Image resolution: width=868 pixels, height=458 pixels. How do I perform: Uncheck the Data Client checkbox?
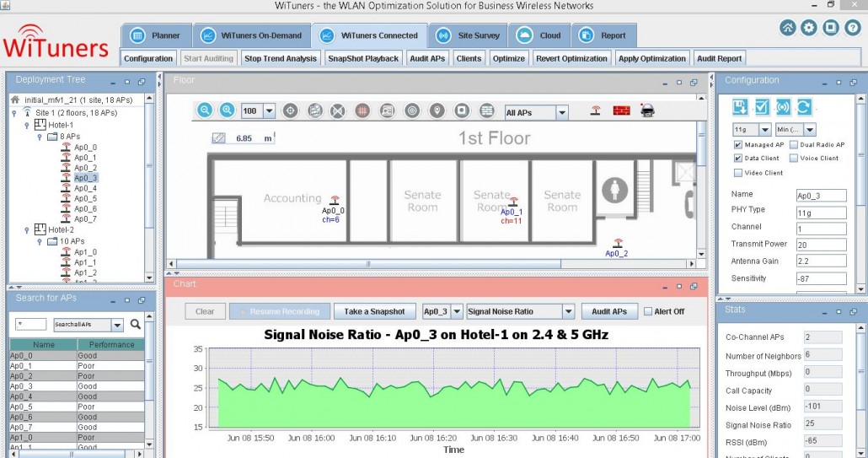[x=737, y=158]
